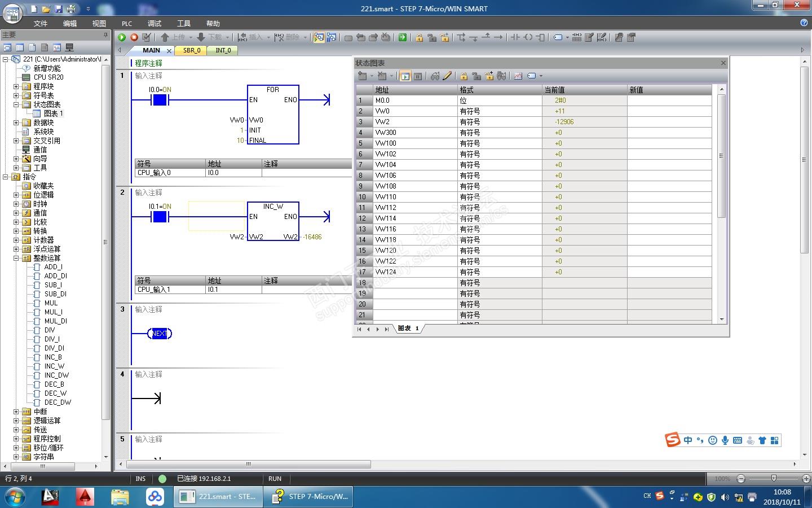The image size is (812, 508).
Task: Click the delete row icon in status chart toolbar
Action: 382,76
